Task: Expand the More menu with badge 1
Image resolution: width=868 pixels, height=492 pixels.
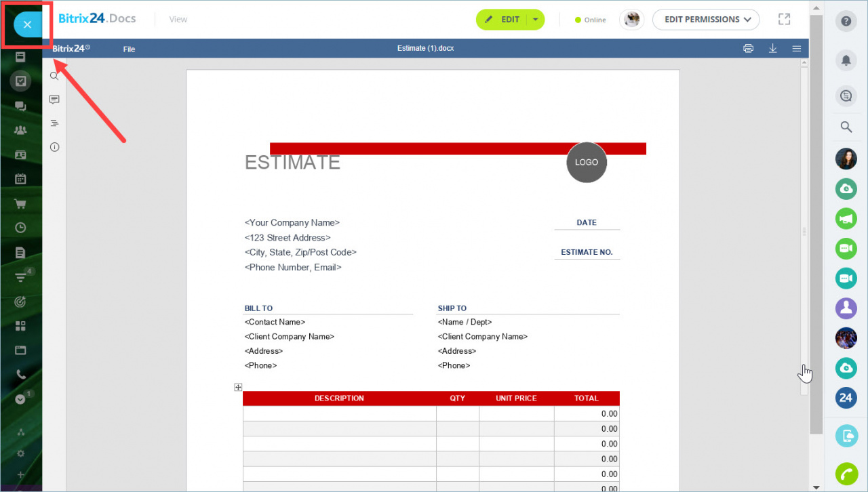Action: point(20,399)
